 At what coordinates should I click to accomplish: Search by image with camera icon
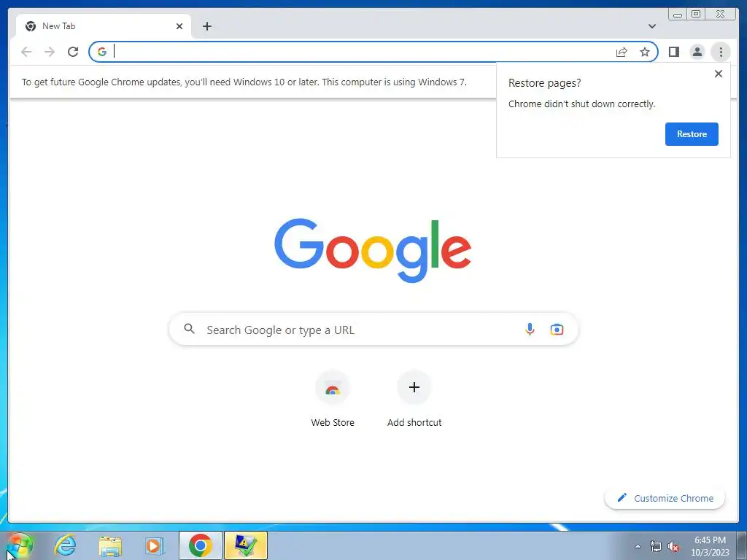[557, 329]
